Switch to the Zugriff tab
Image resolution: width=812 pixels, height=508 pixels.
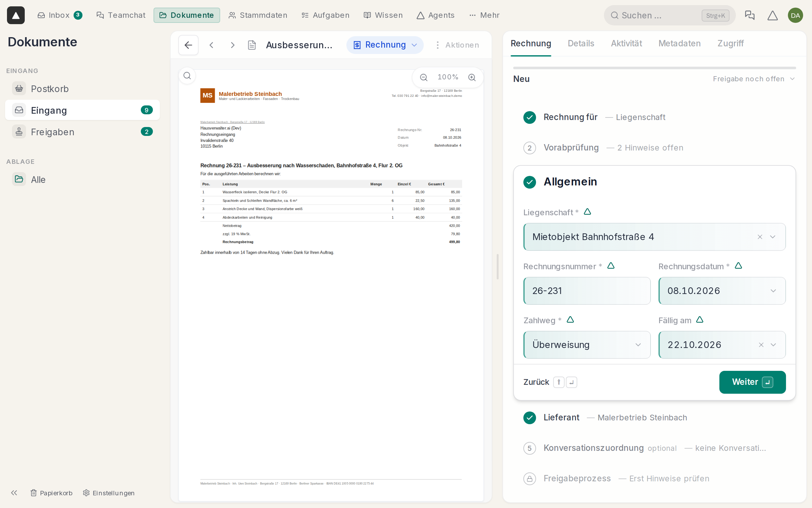coord(730,43)
